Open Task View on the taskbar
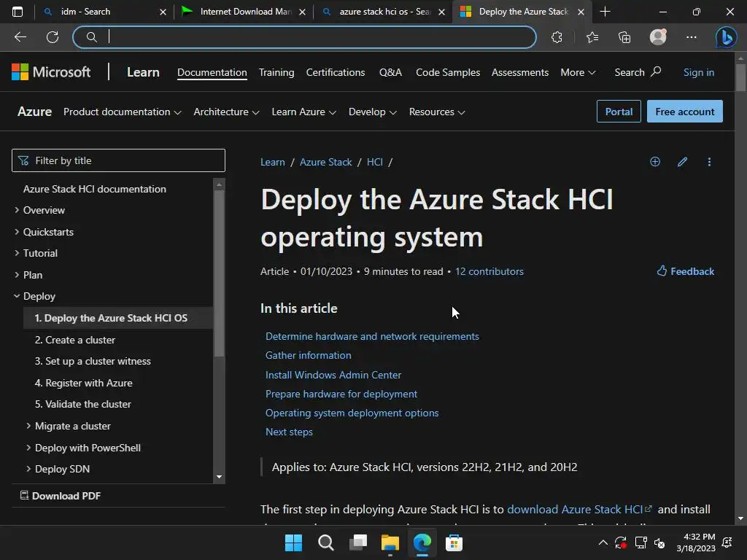Viewport: 747px width, 560px height. point(357,542)
